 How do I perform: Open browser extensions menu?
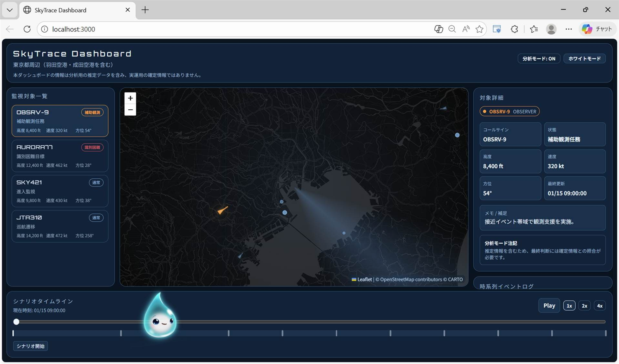[x=514, y=29]
